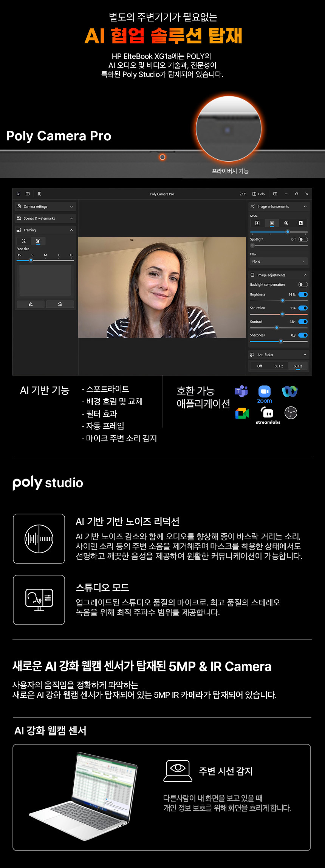325x868 pixels.
Task: Select the fourth solid portrait Mode icon
Action: click(300, 223)
